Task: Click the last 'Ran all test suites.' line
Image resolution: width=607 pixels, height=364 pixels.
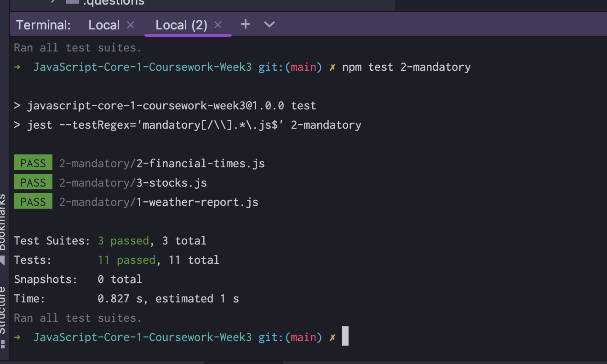Action: [x=78, y=318]
